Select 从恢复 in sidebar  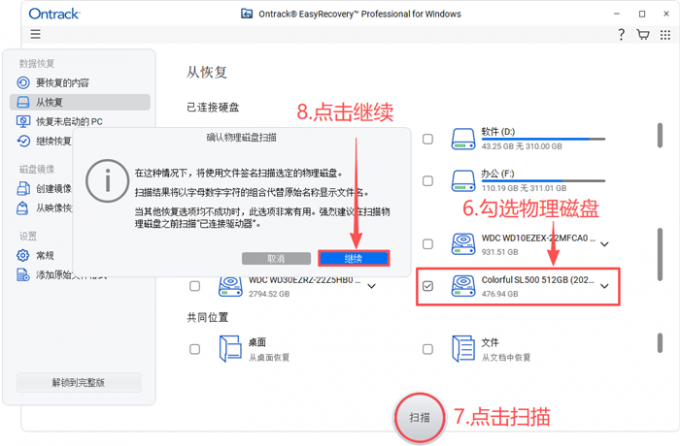point(80,102)
